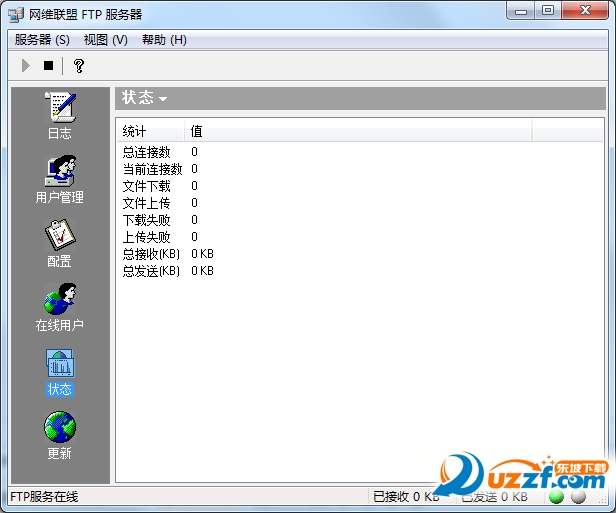Click the Start server play icon
The image size is (616, 513).
point(26,66)
